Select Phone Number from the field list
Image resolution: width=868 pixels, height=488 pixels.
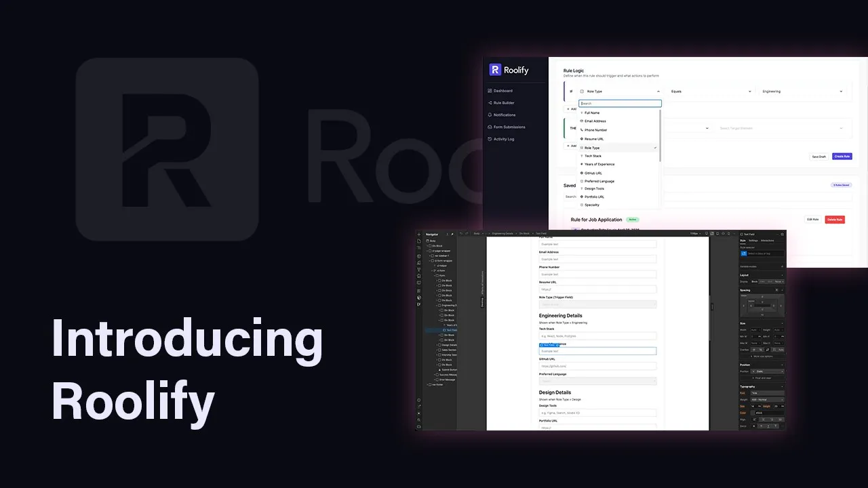coord(618,130)
